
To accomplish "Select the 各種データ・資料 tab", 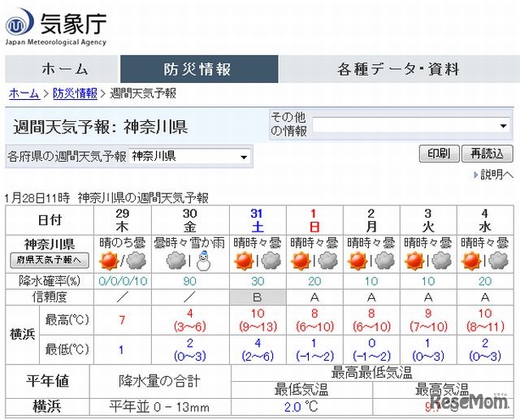I will pos(398,69).
